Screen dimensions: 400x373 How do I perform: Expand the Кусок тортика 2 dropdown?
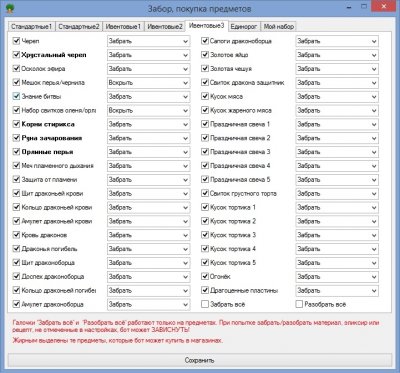337,221
